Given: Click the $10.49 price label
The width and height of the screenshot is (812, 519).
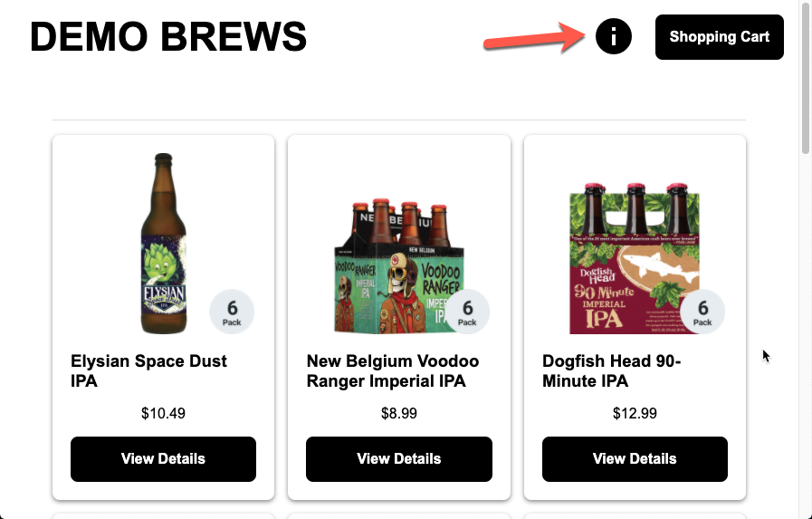Looking at the screenshot, I should pyautogui.click(x=163, y=414).
